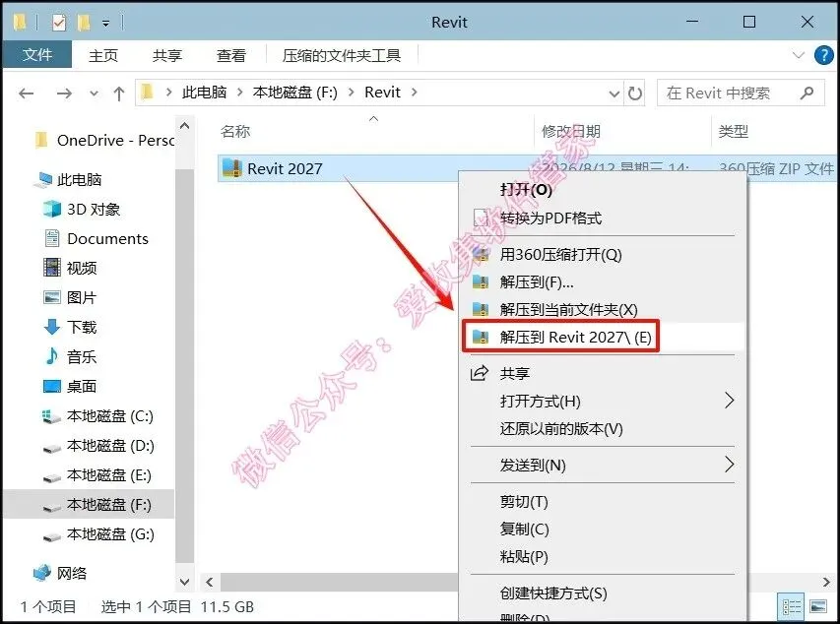The width and height of the screenshot is (840, 624).
Task: Expand 发送到(N) submenu
Action: click(x=603, y=465)
